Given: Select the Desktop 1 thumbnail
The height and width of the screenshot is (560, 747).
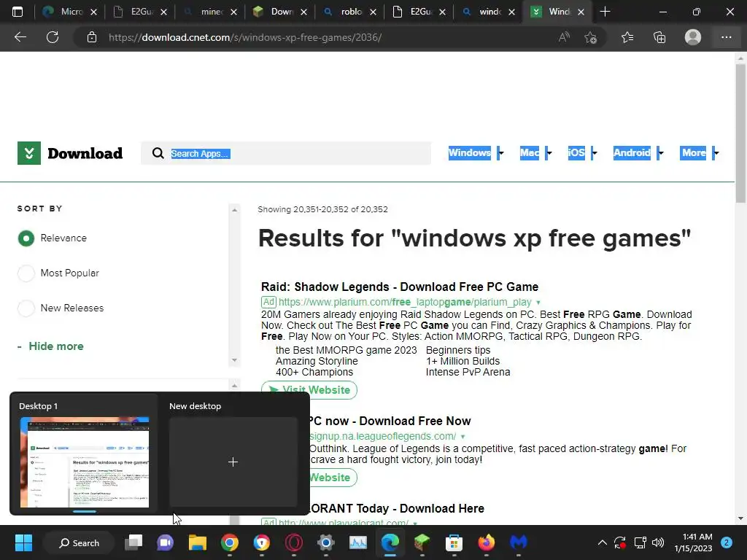Looking at the screenshot, I should [85, 462].
